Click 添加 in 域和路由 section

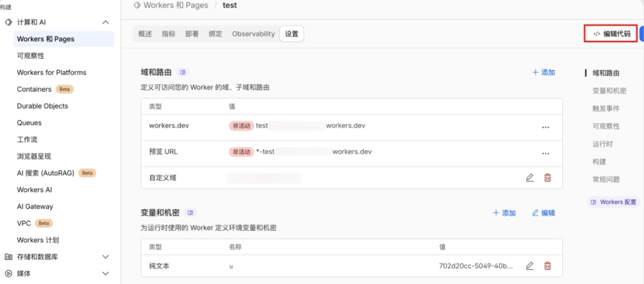tap(543, 72)
